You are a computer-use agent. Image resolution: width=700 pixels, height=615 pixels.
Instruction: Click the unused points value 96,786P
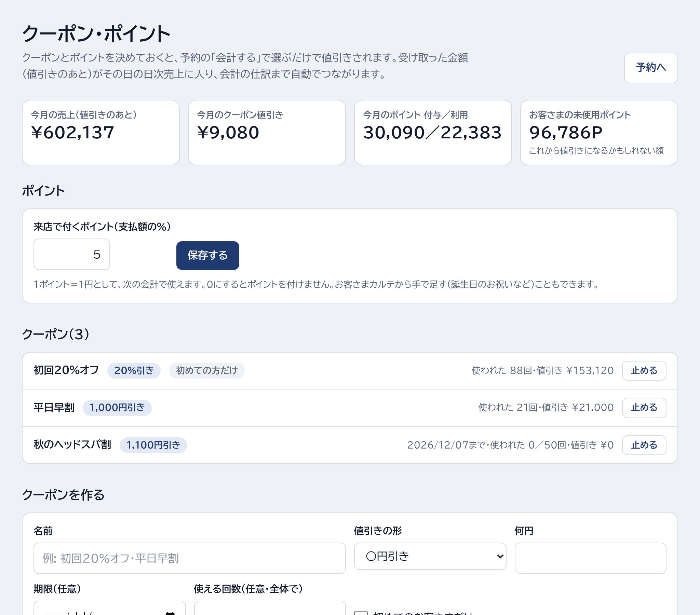(x=566, y=133)
